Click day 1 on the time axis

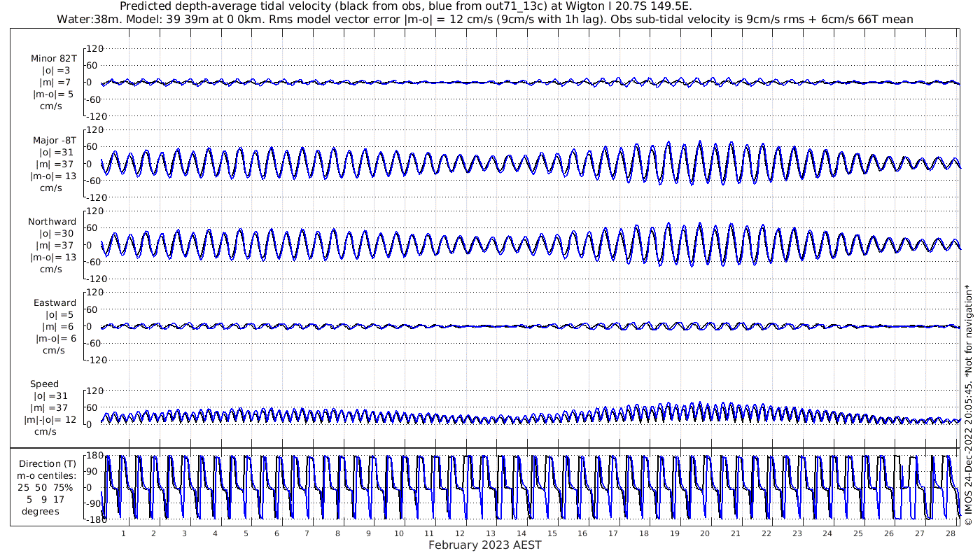coord(123,533)
